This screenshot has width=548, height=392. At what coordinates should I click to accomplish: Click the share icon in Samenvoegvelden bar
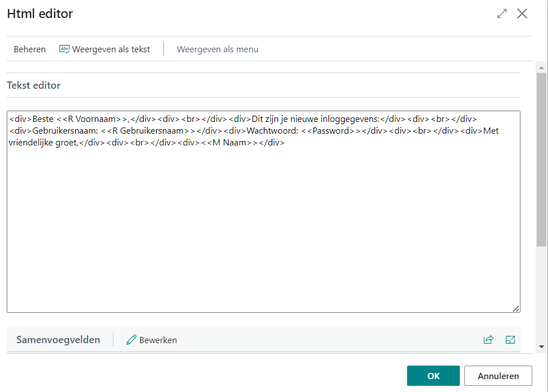(488, 340)
